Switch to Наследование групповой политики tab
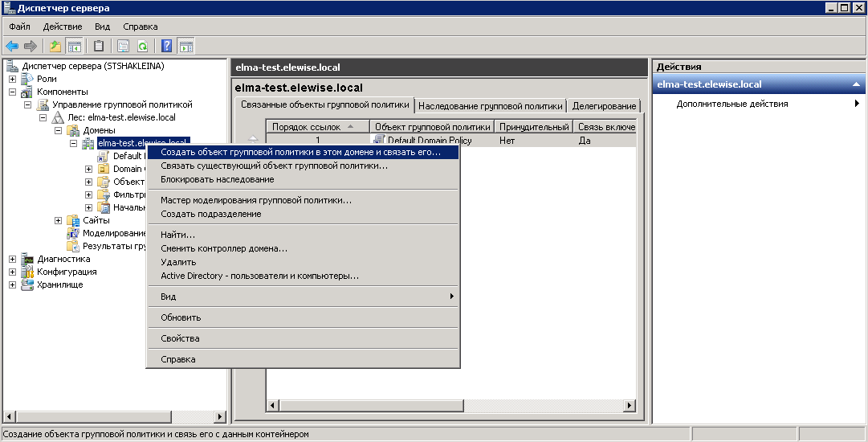Image resolution: width=868 pixels, height=442 pixels. [490, 106]
